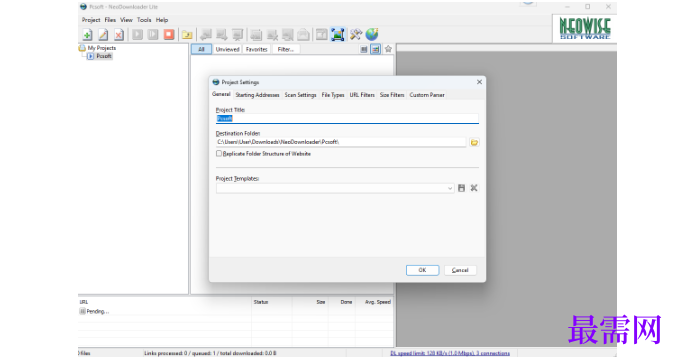This screenshot has height=361, width=680.
Task: Click Cancel in Project Settings dialog
Action: click(460, 270)
